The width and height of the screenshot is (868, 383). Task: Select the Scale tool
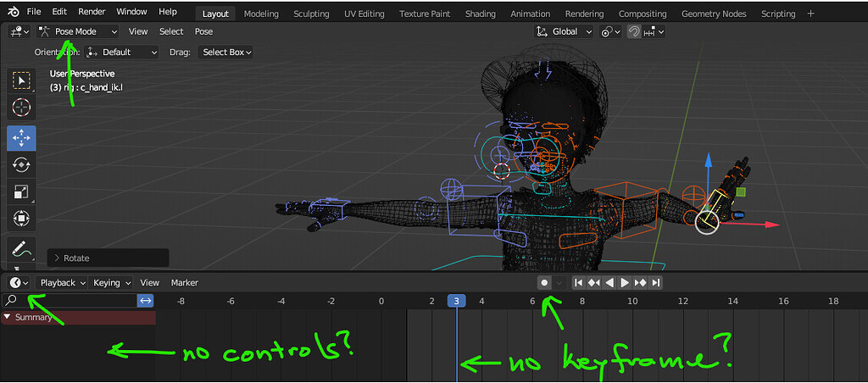coord(21,191)
